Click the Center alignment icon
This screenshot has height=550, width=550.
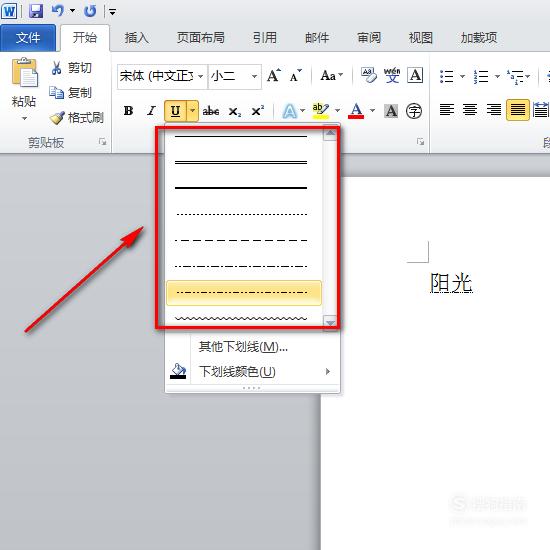(470, 110)
